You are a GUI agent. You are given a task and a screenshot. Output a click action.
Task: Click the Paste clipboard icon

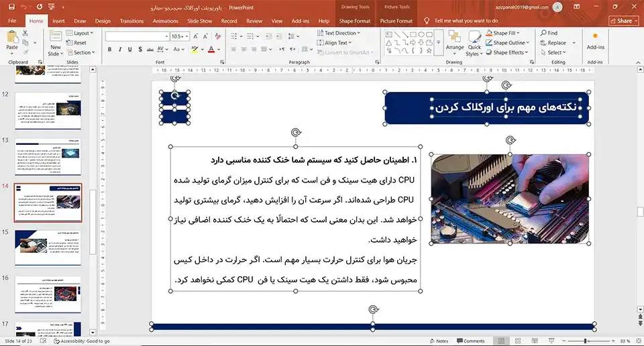12,38
